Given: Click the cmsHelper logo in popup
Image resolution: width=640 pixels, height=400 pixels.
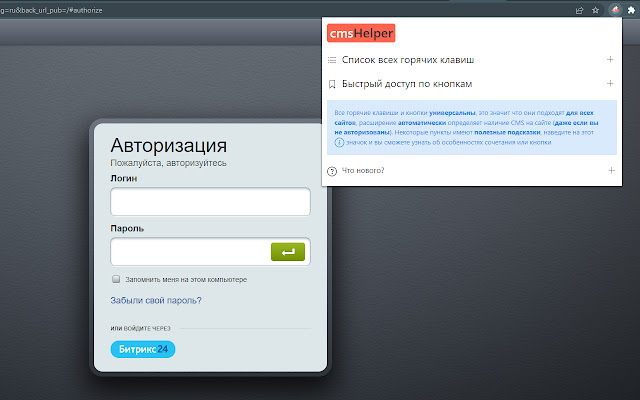Looking at the screenshot, I should point(361,33).
